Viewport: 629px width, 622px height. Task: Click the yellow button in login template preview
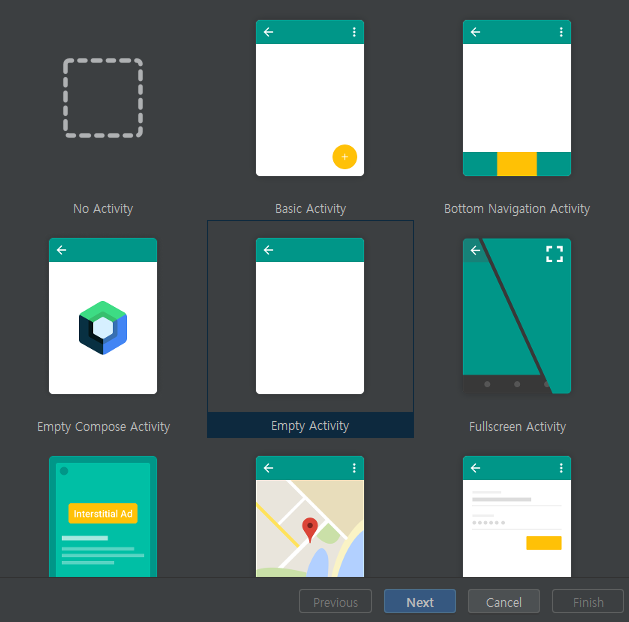(544, 543)
